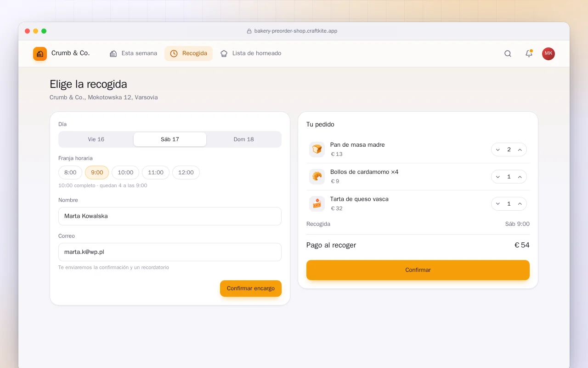Select the Dom 18 day option

[243, 139]
